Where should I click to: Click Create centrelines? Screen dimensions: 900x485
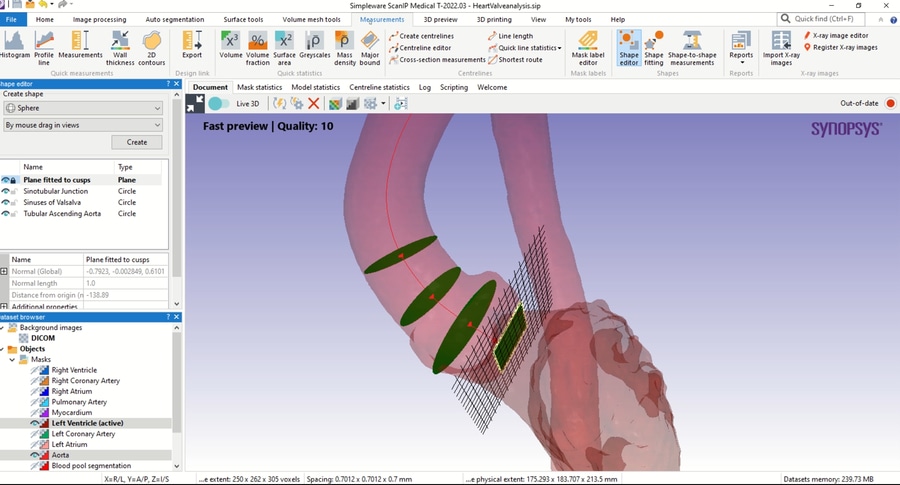coord(421,36)
